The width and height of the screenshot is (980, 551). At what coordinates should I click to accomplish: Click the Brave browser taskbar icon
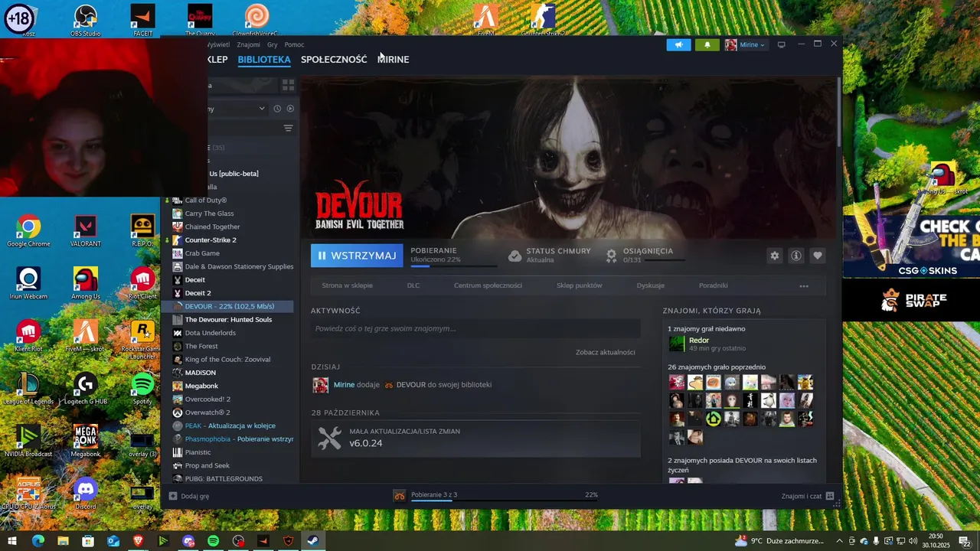pyautogui.click(x=138, y=541)
